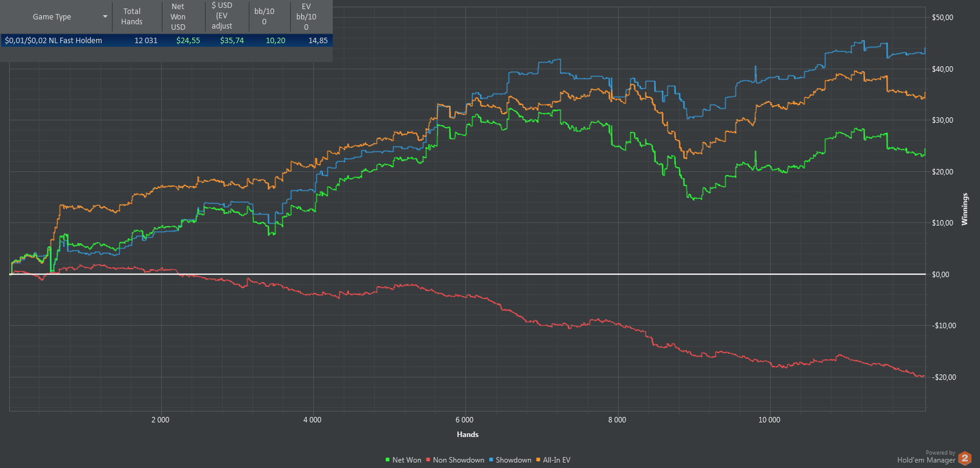Click the 10 000 hands x-axis label
The image size is (980, 468).
click(x=770, y=420)
